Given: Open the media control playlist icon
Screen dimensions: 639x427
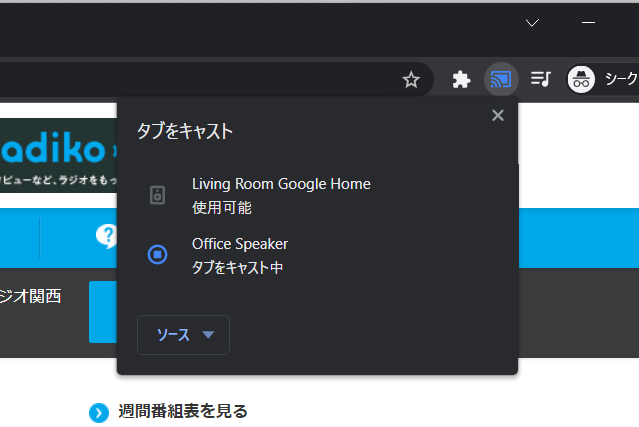Looking at the screenshot, I should click(541, 79).
